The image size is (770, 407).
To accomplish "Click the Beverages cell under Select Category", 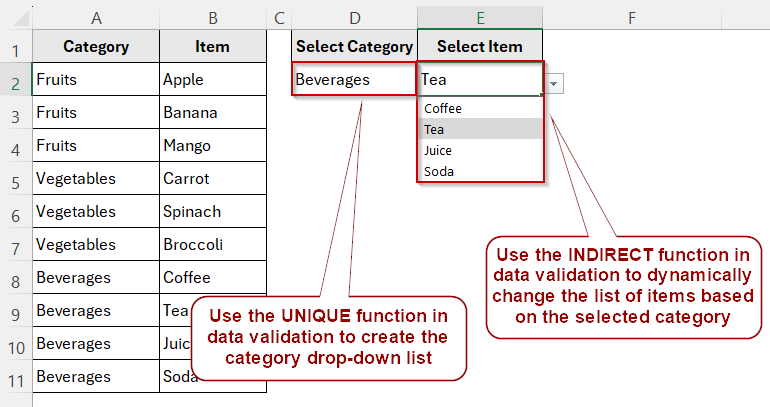I will [354, 79].
